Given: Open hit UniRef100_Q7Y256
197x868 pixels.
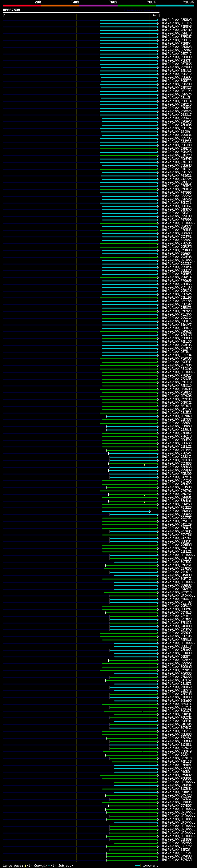Looking at the screenshot, I should (x=177, y=481).
